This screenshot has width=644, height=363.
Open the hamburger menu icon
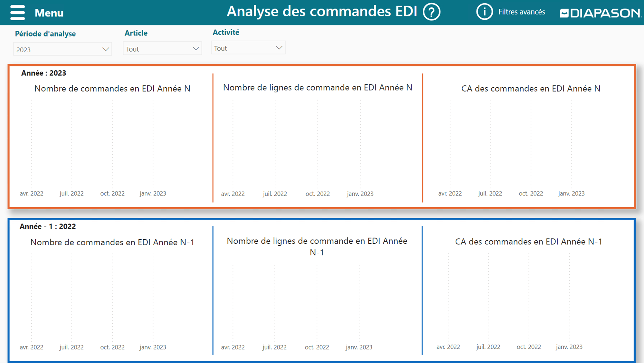pos(17,13)
